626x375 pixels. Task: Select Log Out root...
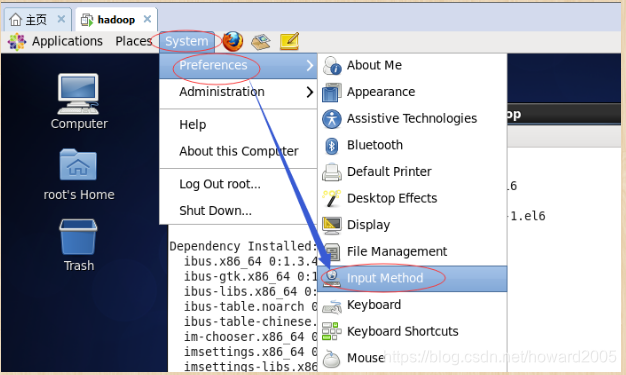pyautogui.click(x=238, y=184)
